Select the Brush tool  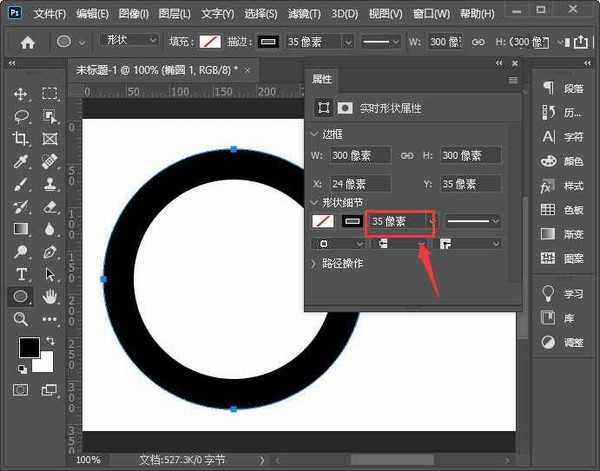point(21,184)
